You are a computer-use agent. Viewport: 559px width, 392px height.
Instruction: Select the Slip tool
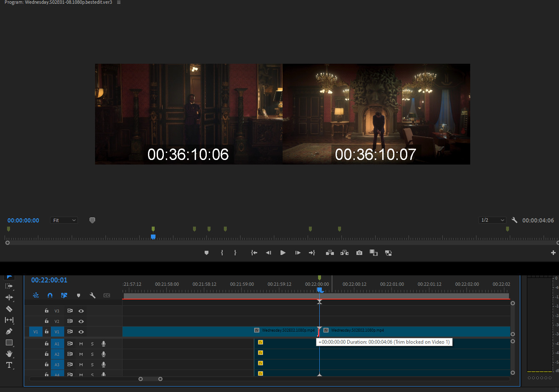click(x=9, y=320)
